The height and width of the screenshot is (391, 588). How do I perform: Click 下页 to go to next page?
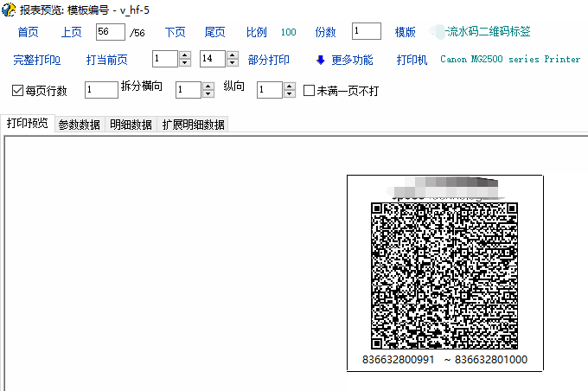tap(175, 32)
